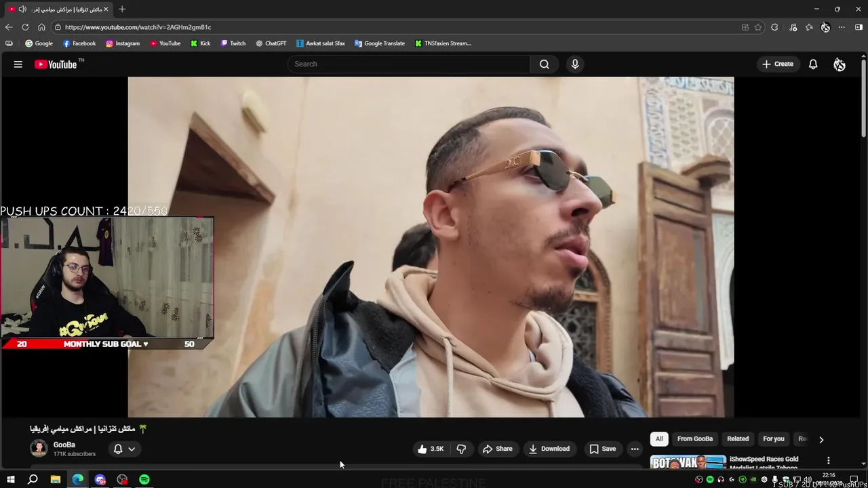
Task: Open Windows taskbar search
Action: click(33, 480)
